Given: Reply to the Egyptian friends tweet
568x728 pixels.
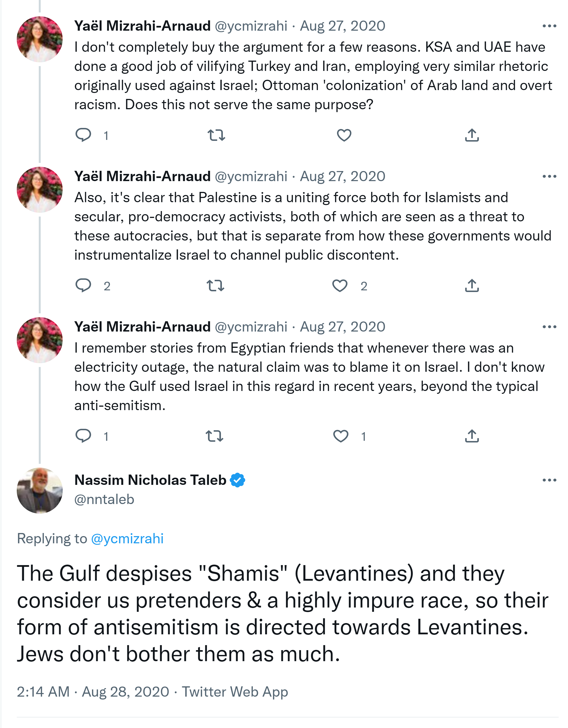Looking at the screenshot, I should click(x=83, y=436).
